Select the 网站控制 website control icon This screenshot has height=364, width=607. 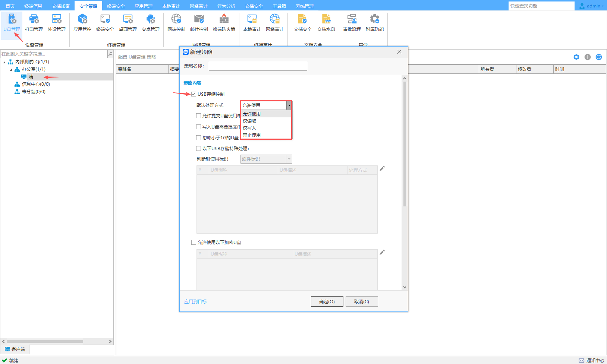pyautogui.click(x=176, y=22)
